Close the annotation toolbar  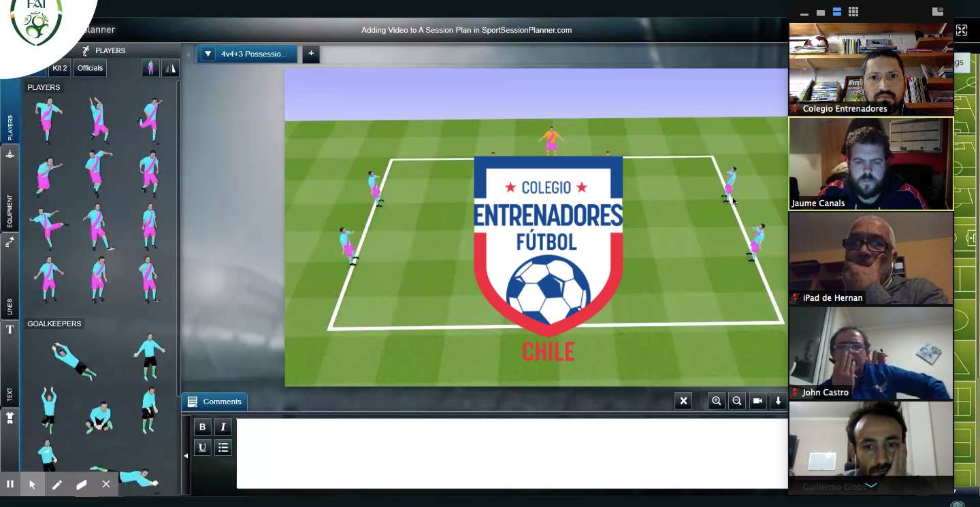(106, 485)
